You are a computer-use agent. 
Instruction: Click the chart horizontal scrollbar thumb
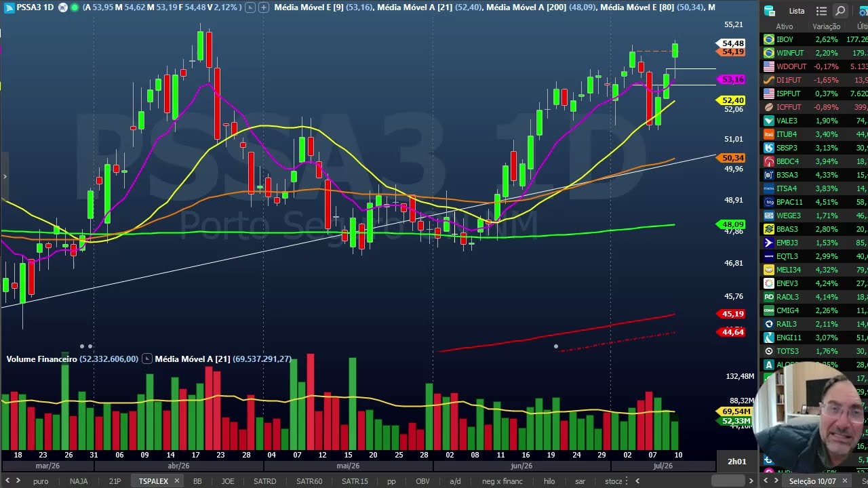pos(728,481)
